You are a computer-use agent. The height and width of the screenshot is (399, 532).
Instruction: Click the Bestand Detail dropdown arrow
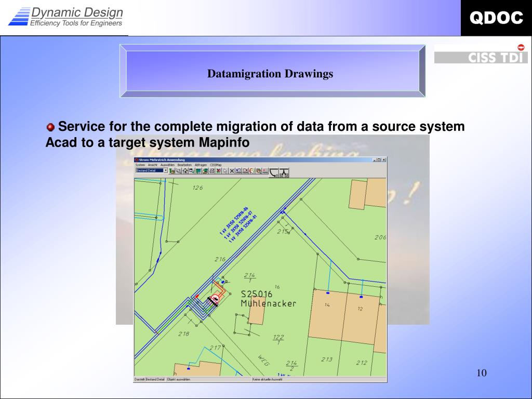[x=166, y=170]
